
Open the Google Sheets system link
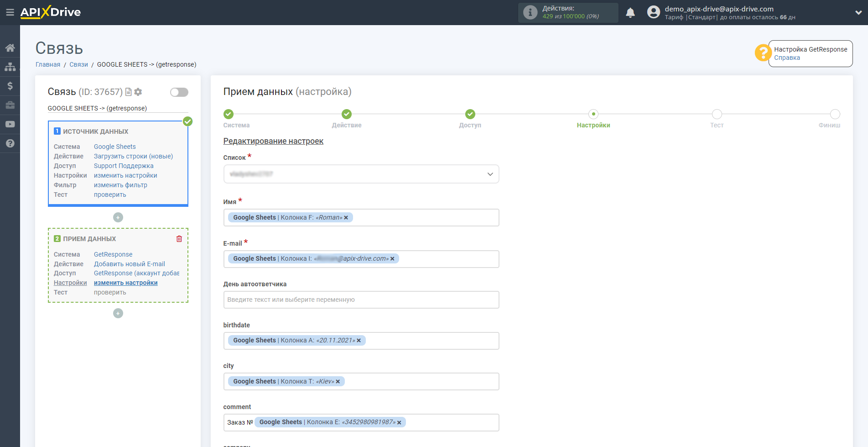coord(115,147)
